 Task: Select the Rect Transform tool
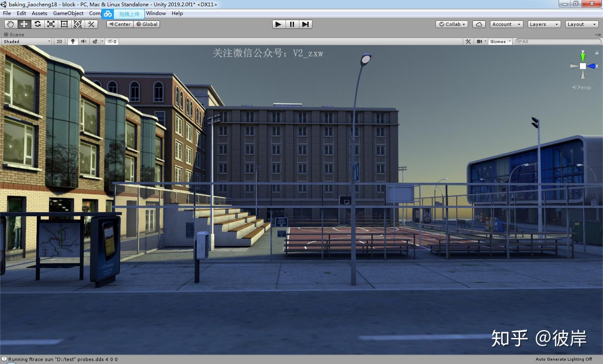64,24
